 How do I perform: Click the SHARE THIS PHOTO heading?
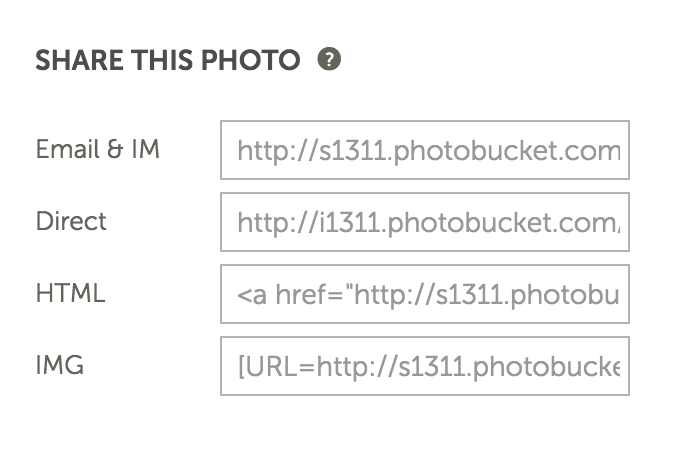tap(168, 60)
